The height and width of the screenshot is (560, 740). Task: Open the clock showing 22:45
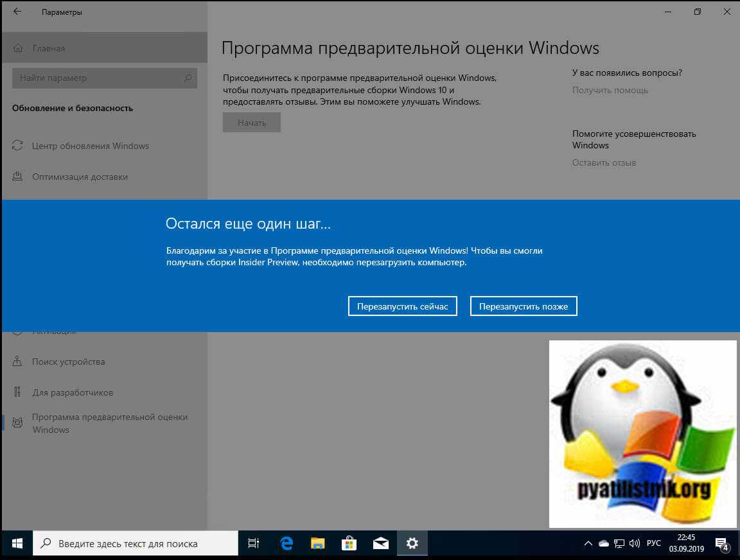686,543
